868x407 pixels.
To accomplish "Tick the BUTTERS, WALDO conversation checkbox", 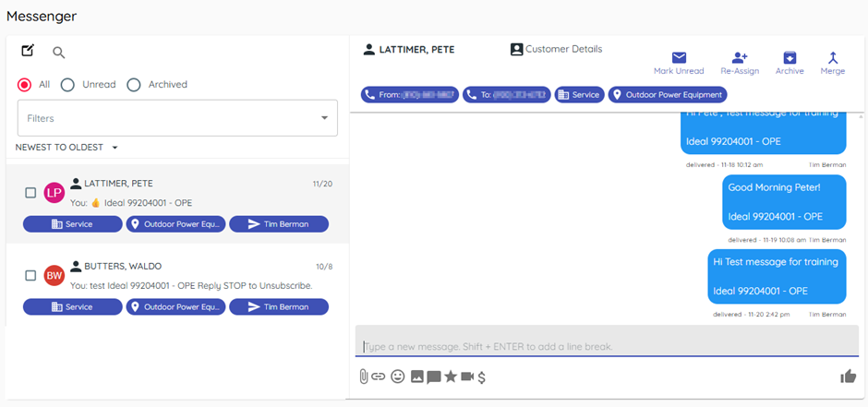I will click(30, 276).
